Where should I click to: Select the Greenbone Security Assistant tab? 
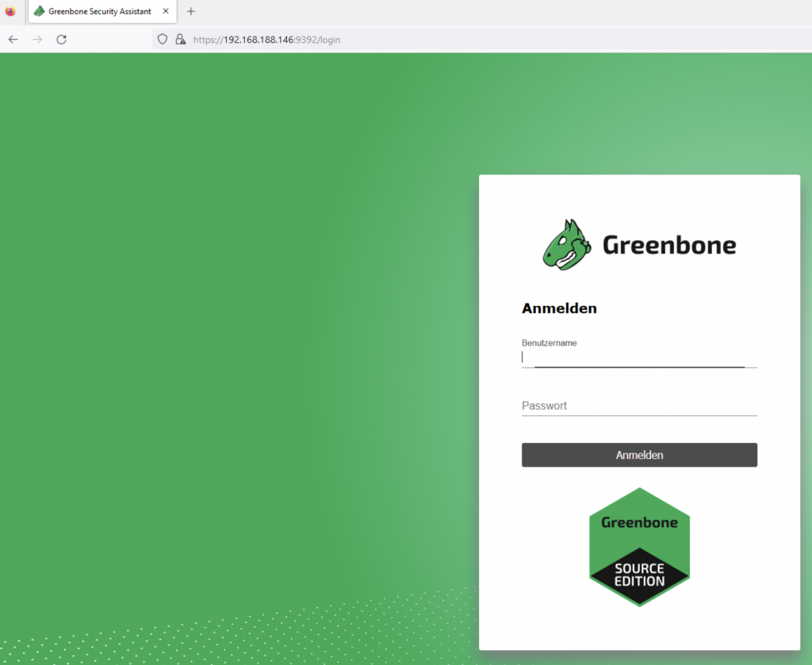tap(99, 12)
